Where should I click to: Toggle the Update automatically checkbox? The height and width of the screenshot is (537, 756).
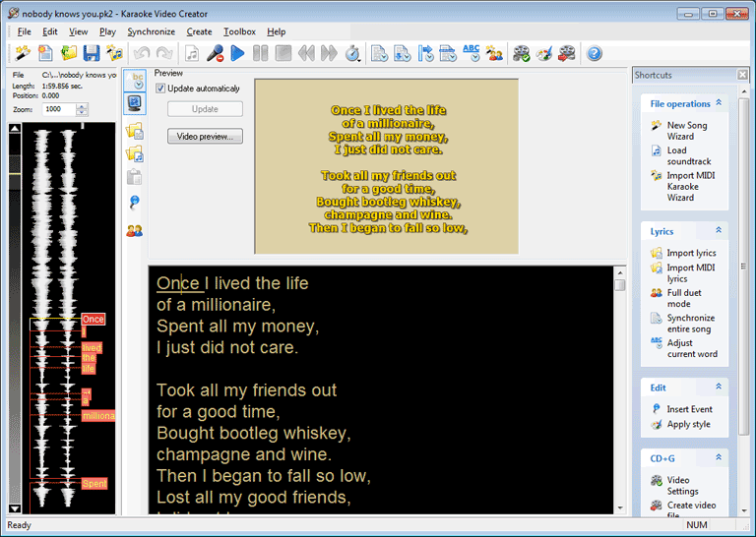(x=161, y=89)
